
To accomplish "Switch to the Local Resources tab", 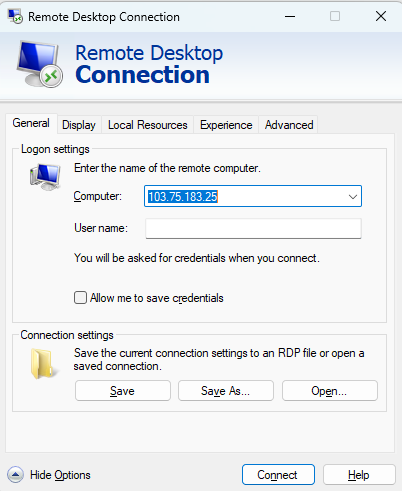I will pos(148,125).
